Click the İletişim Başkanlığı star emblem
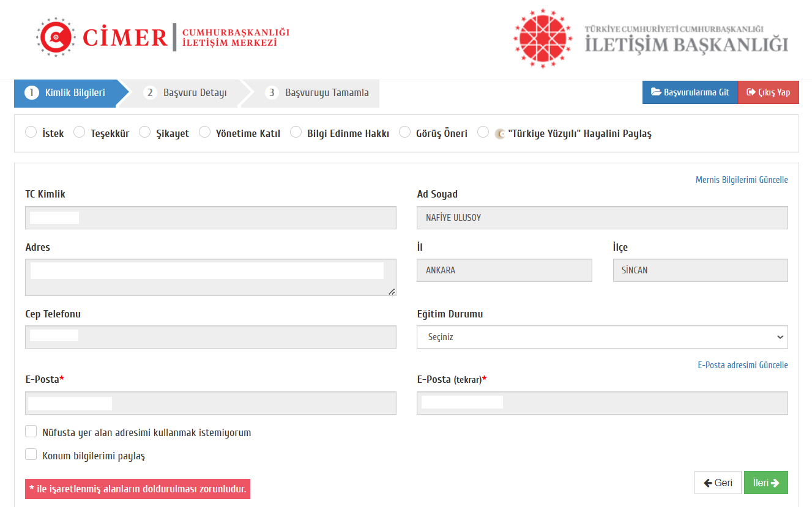Image resolution: width=812 pixels, height=507 pixels. pyautogui.click(x=542, y=38)
